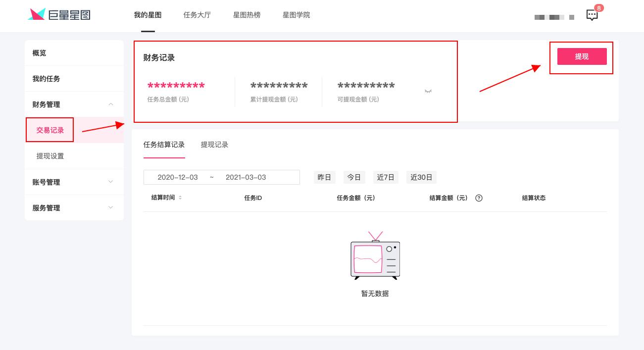Switch to the 提现记录 tab
644x350 pixels.
pyautogui.click(x=215, y=145)
